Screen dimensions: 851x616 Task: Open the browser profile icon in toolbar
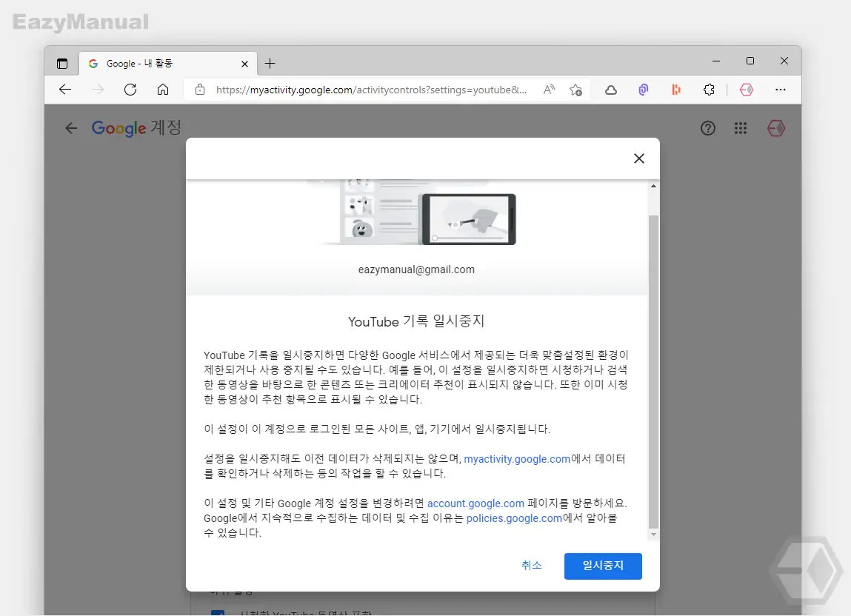(747, 90)
